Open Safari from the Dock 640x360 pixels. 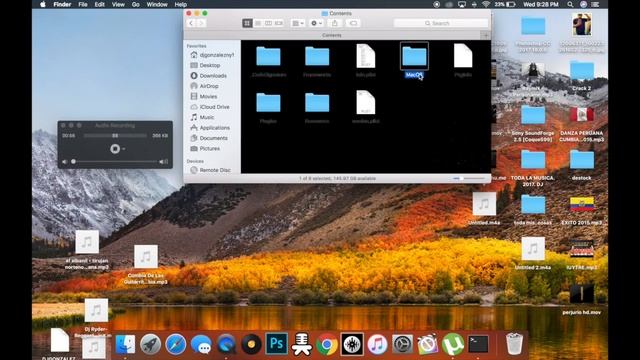[x=176, y=344]
